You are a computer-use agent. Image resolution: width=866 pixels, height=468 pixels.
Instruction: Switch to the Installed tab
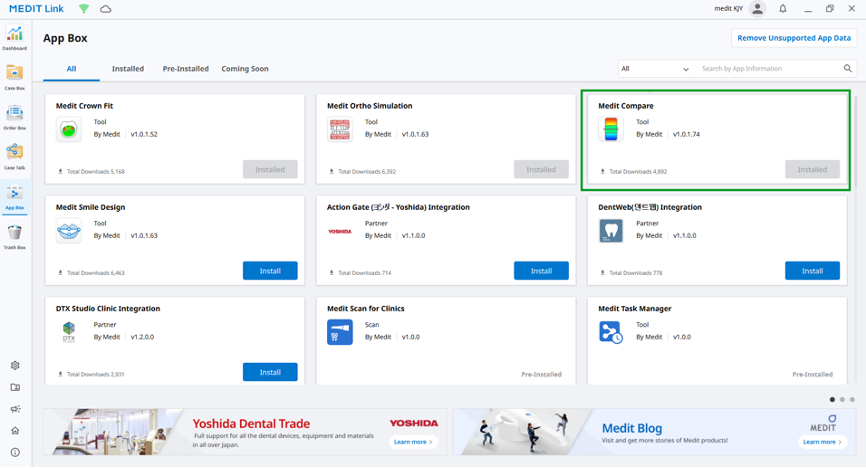(x=128, y=69)
